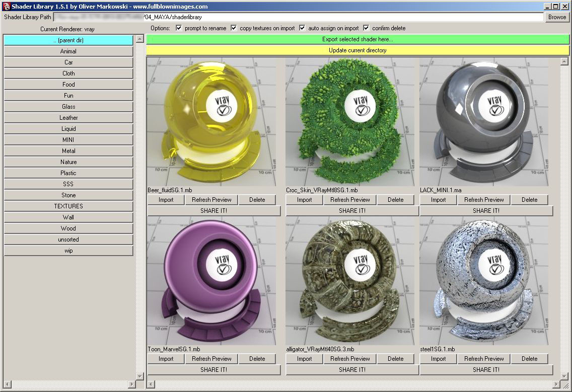
Task: Select the wip folder
Action: pos(68,251)
